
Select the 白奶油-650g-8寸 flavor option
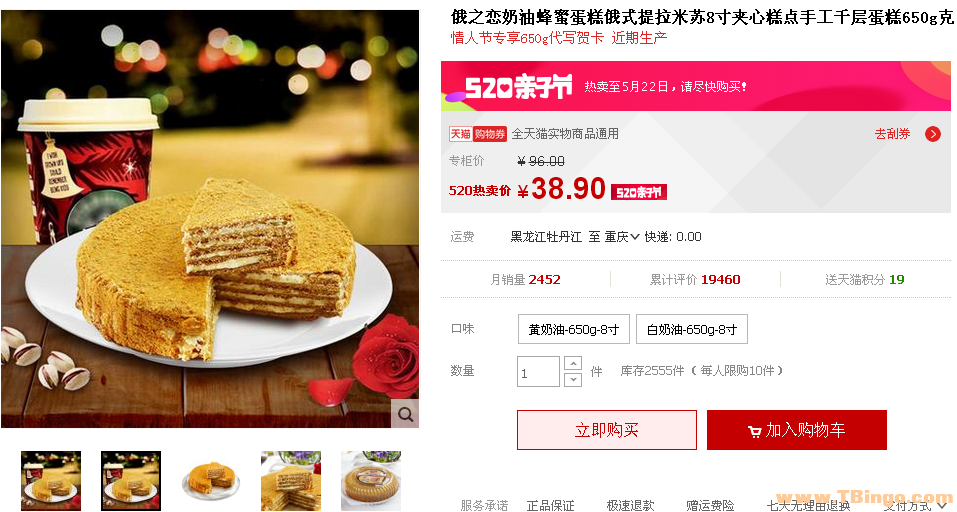tap(692, 330)
